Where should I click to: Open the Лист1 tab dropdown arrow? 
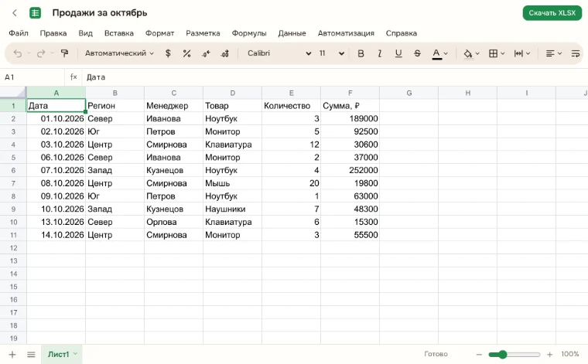(75, 354)
